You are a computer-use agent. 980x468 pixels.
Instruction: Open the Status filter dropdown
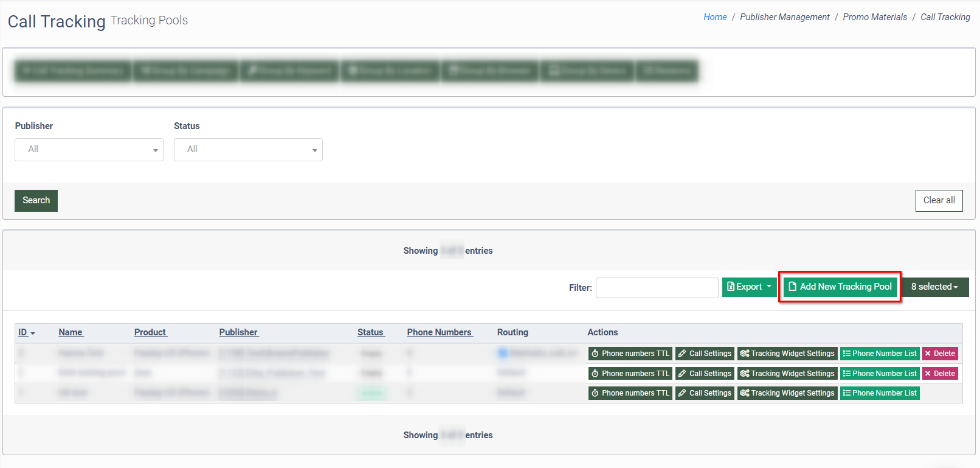248,150
